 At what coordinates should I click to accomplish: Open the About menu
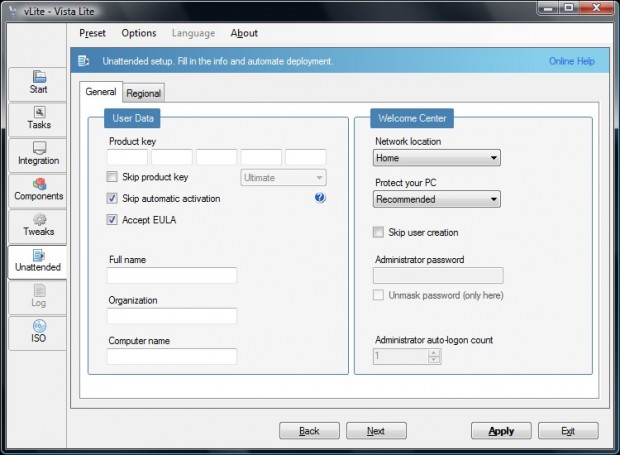tap(244, 33)
